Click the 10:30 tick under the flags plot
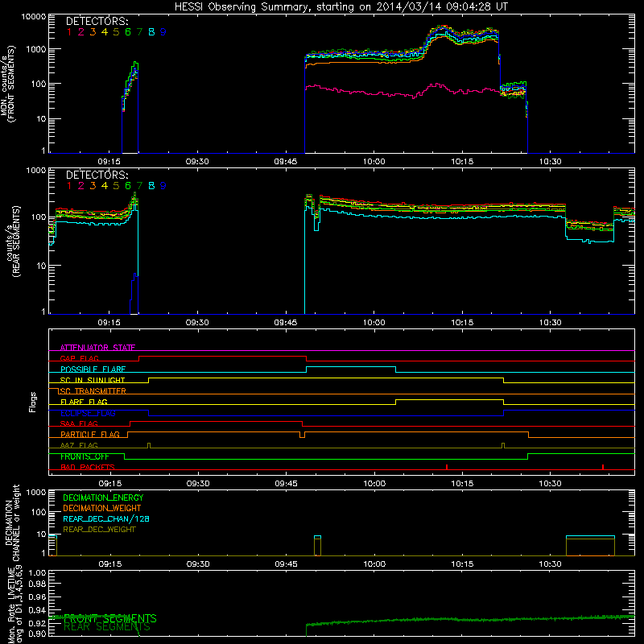The height and width of the screenshot is (644, 644). [x=551, y=484]
